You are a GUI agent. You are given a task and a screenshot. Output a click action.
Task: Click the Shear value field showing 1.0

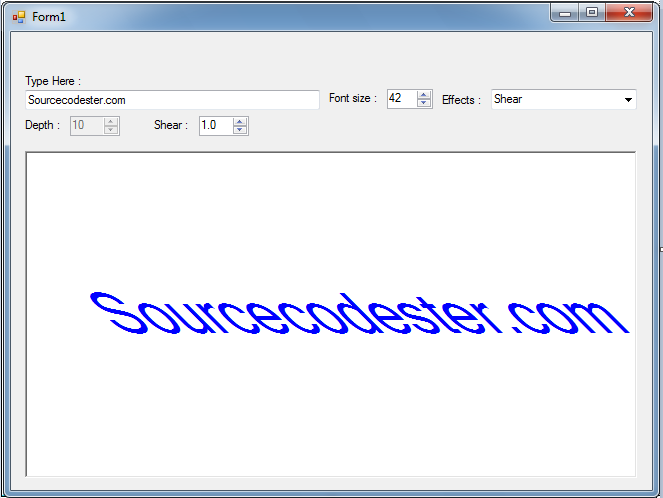click(216, 126)
